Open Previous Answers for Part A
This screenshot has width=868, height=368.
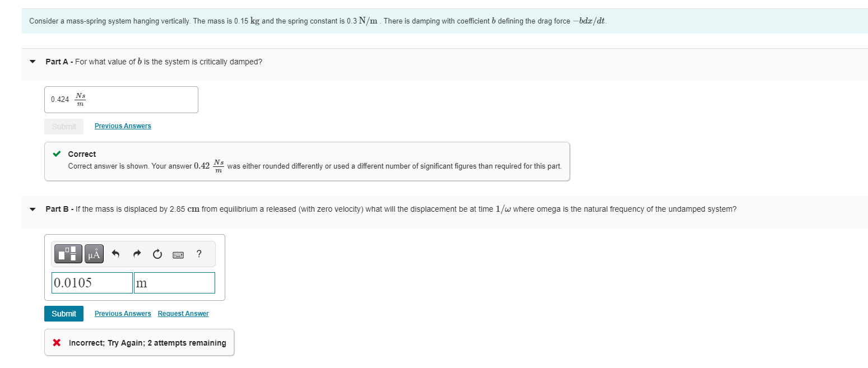[x=122, y=125]
